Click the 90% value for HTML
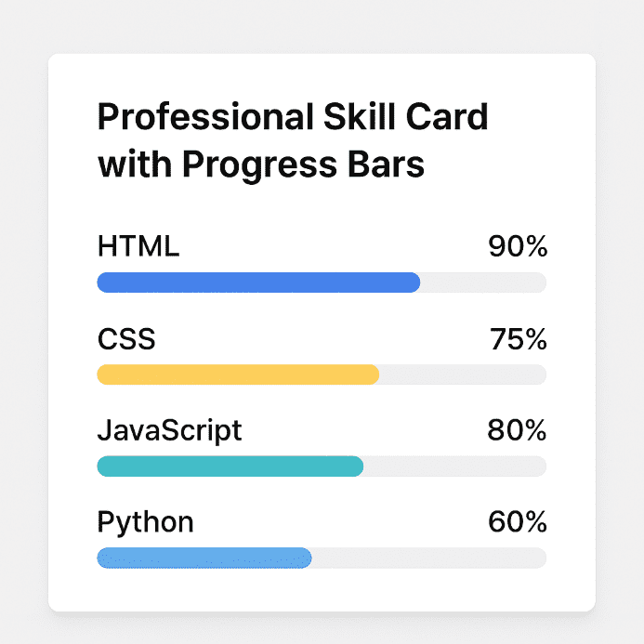This screenshot has height=644, width=644. 518,247
